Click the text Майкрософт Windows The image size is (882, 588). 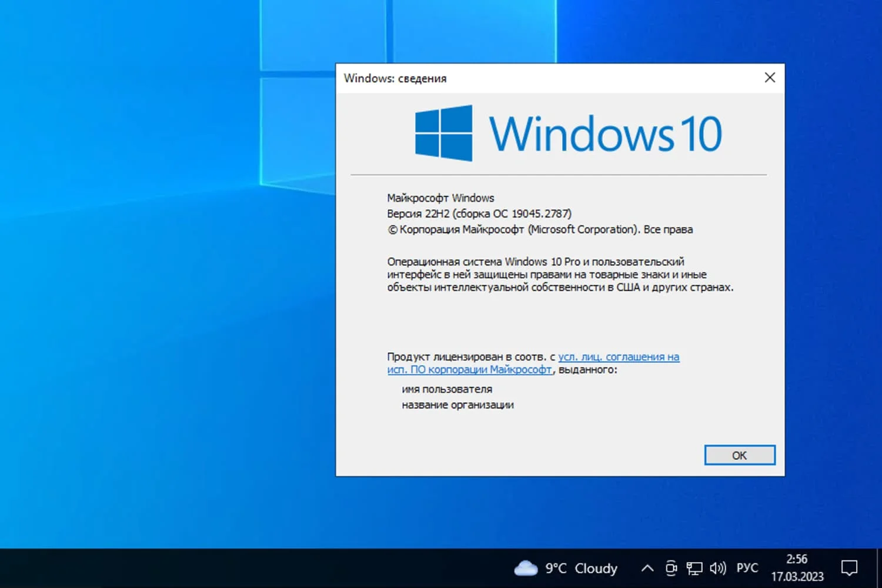tap(440, 198)
